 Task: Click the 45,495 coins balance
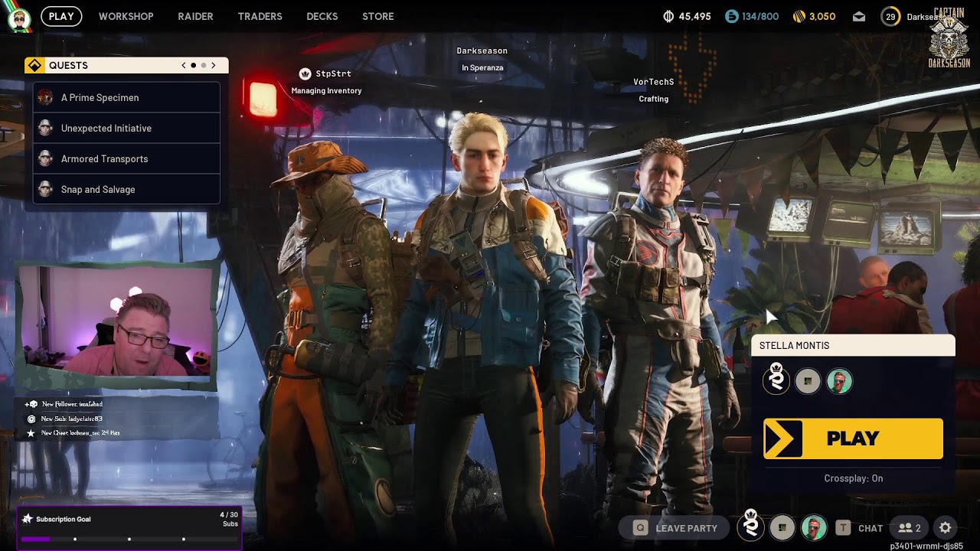pos(695,16)
